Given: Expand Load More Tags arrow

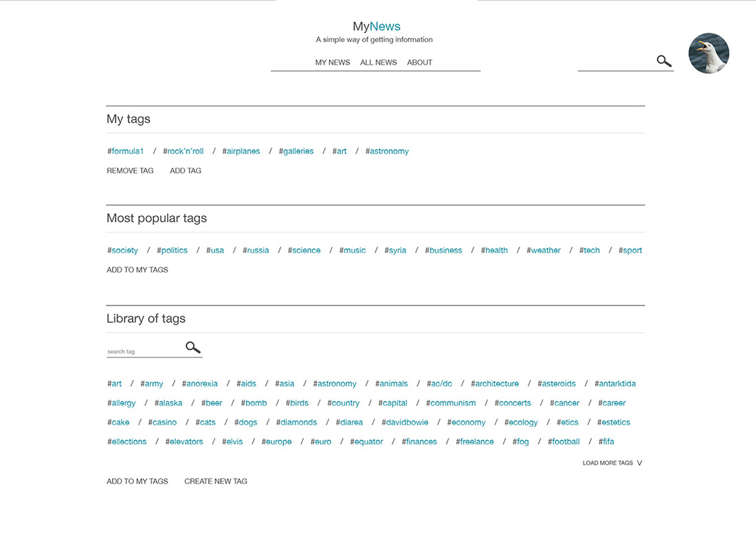Looking at the screenshot, I should click(x=639, y=463).
